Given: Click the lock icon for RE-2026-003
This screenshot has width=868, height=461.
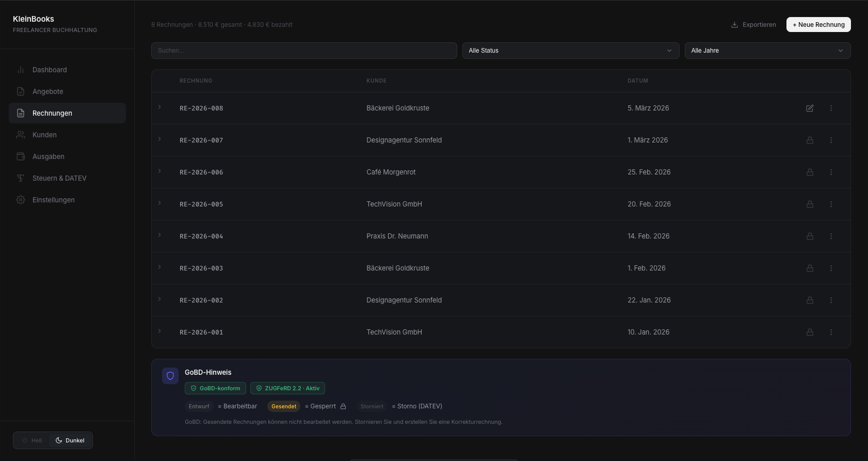Looking at the screenshot, I should tap(810, 268).
